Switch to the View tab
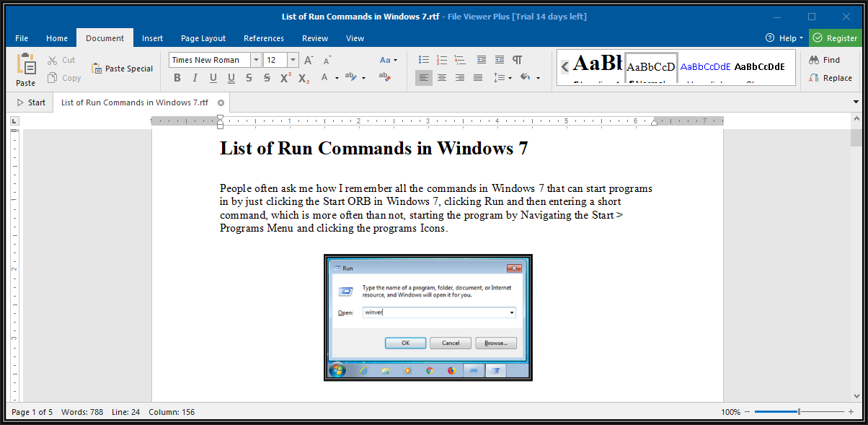The width and height of the screenshot is (868, 425). tap(355, 38)
